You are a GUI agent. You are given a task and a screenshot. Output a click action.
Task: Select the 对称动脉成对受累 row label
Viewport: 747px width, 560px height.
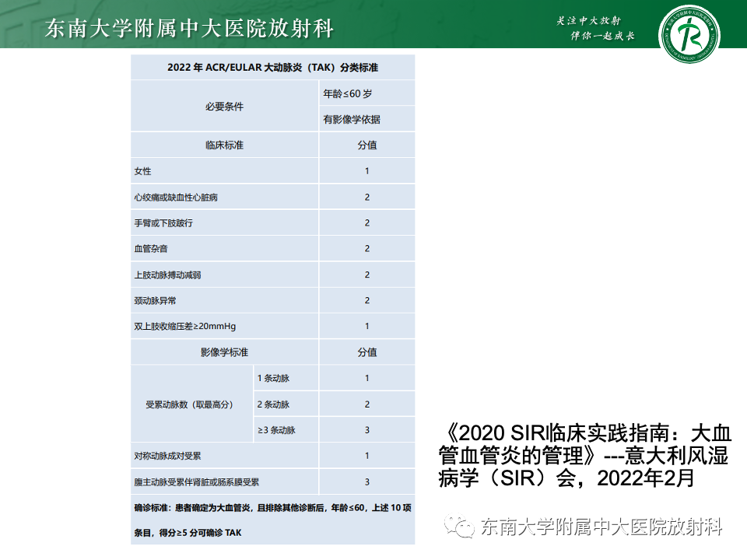click(168, 456)
